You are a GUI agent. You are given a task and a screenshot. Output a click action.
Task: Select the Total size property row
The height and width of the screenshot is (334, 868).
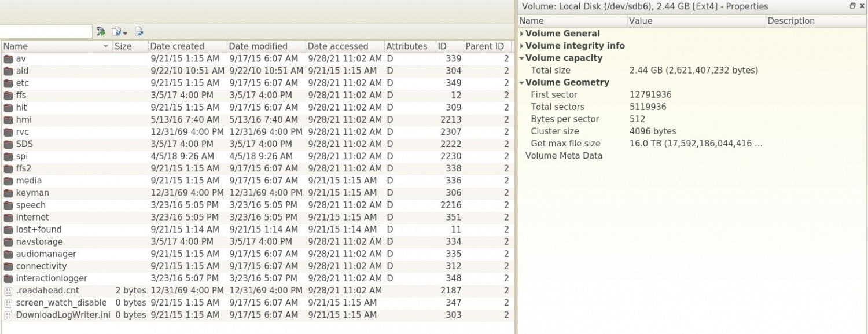click(x=692, y=70)
